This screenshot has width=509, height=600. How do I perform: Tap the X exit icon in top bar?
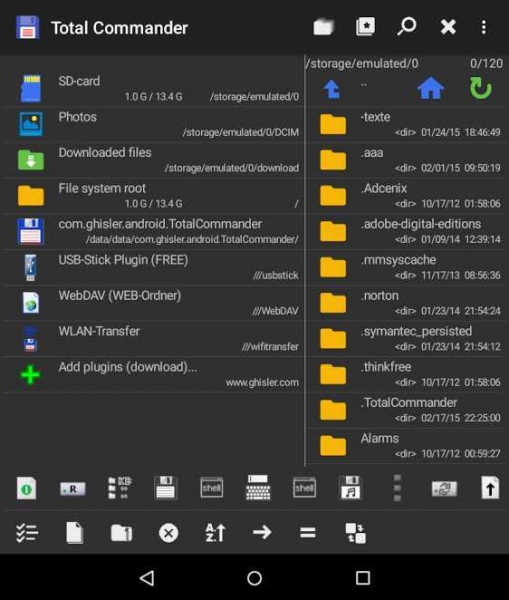click(x=448, y=27)
